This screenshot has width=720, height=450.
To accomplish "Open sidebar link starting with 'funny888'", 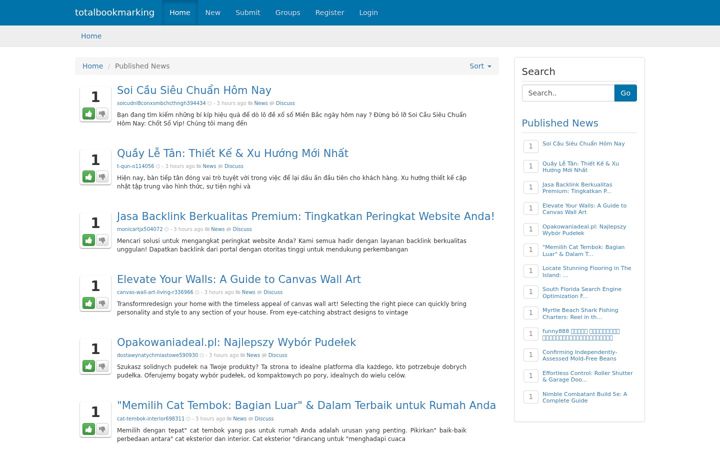I will tap(581, 334).
